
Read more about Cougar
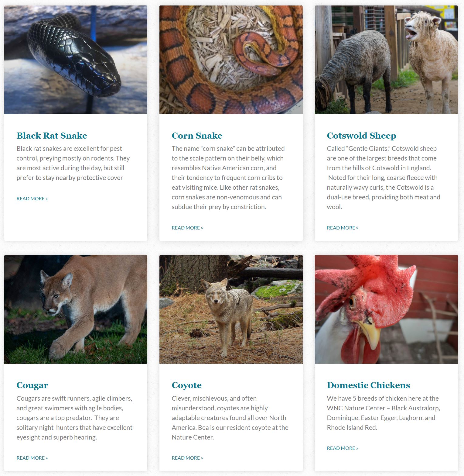click(x=32, y=458)
